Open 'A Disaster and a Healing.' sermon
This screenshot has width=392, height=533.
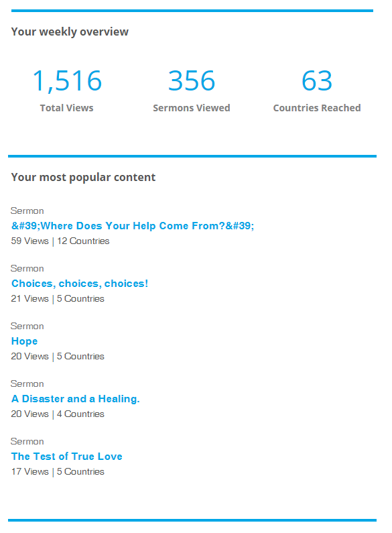point(76,399)
